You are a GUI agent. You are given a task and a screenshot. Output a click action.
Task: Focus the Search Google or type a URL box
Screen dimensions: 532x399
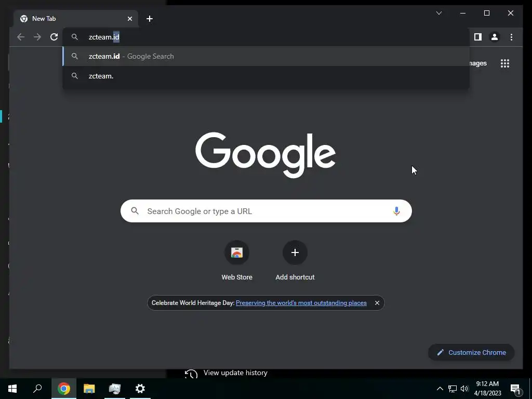[x=266, y=211]
